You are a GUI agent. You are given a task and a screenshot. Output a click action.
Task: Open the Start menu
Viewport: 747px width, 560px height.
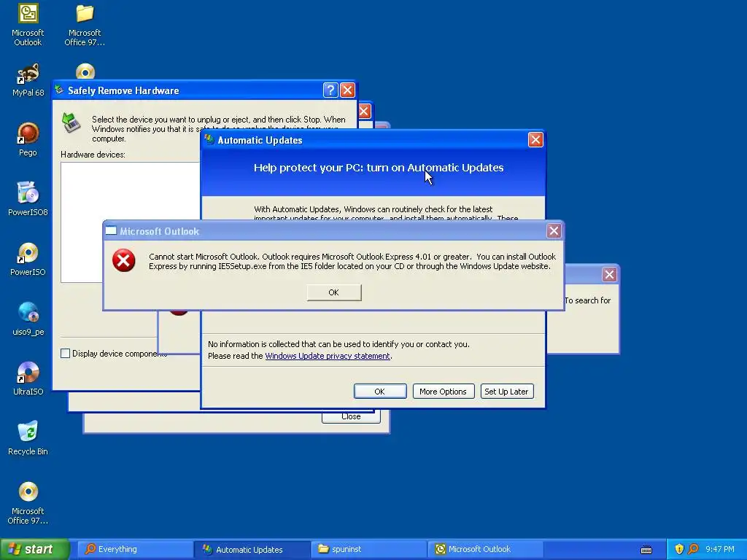click(x=34, y=549)
